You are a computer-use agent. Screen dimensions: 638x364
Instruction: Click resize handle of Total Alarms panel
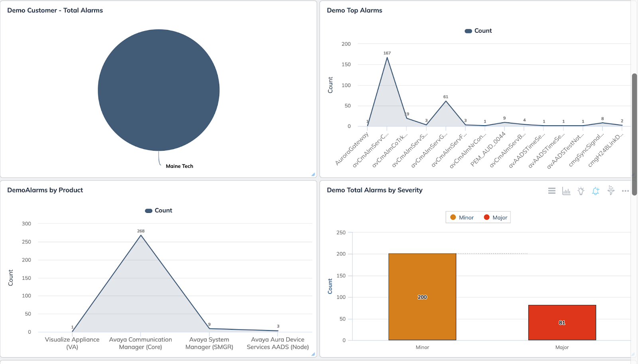(x=313, y=174)
